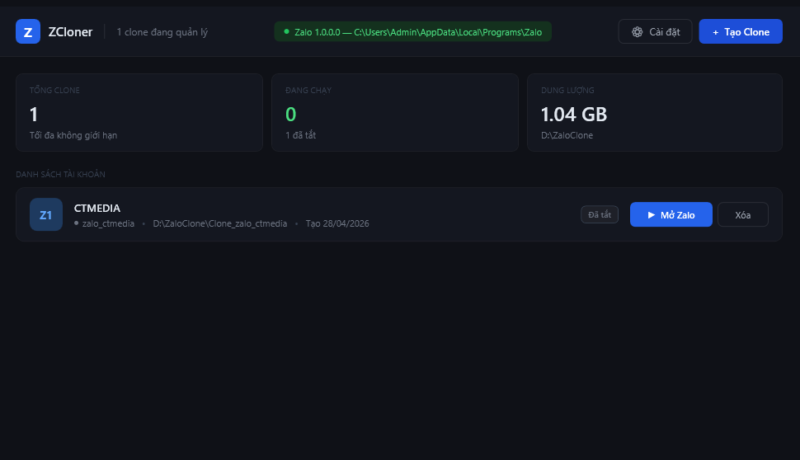Click the Z1 account avatar
Image resolution: width=800 pixels, height=460 pixels.
pyautogui.click(x=46, y=214)
